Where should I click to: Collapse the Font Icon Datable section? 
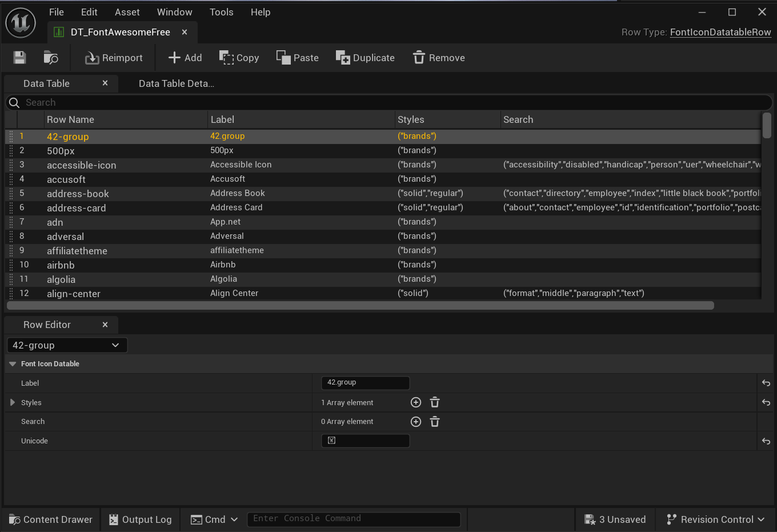13,364
